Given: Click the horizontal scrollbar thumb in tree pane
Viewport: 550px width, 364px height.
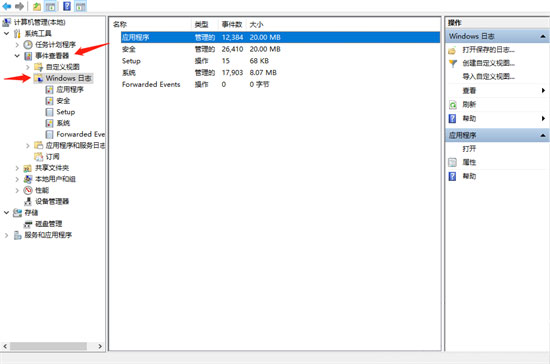Looking at the screenshot, I should pyautogui.click(x=48, y=346).
